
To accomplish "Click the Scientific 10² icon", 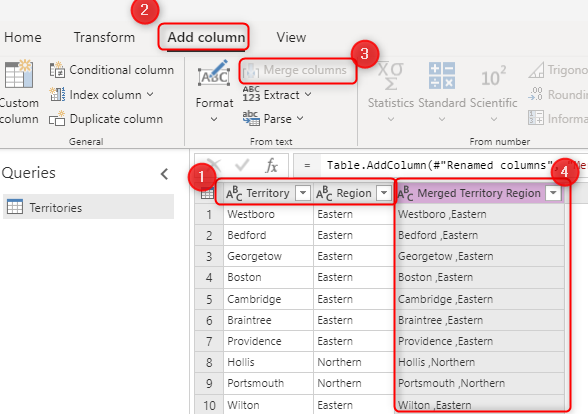I will pos(494,76).
